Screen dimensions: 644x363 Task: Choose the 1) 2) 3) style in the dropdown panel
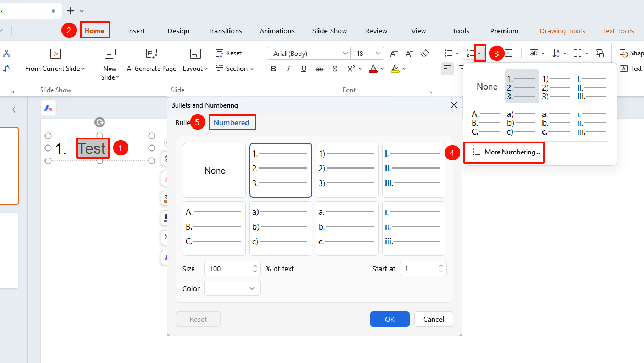[557, 87]
